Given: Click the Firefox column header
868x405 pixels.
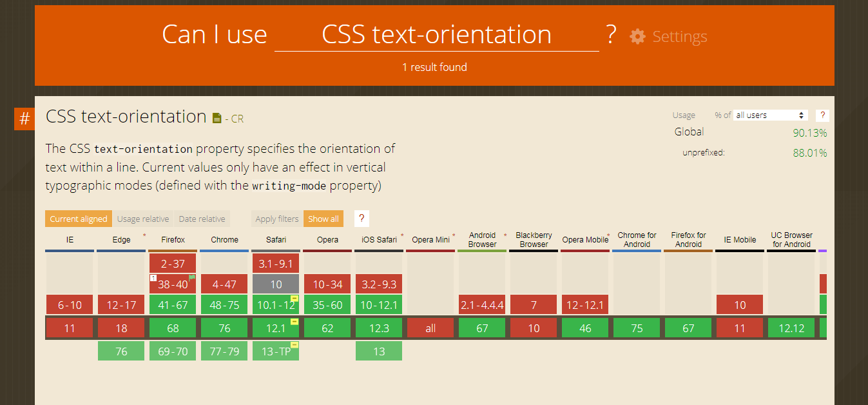Looking at the screenshot, I should 173,240.
